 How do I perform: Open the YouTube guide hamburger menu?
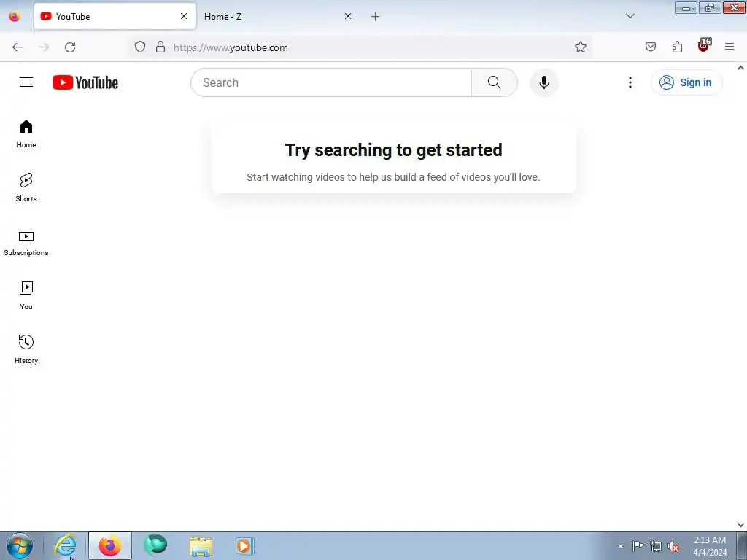[26, 82]
